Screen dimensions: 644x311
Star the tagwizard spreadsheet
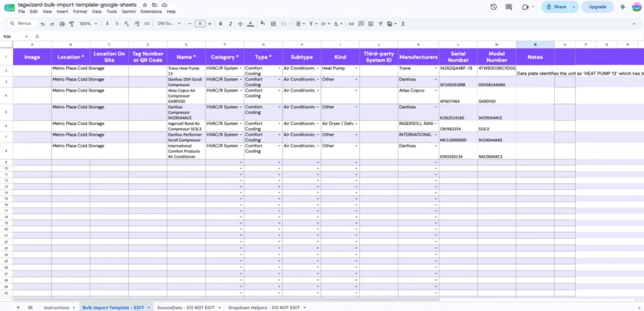click(145, 5)
